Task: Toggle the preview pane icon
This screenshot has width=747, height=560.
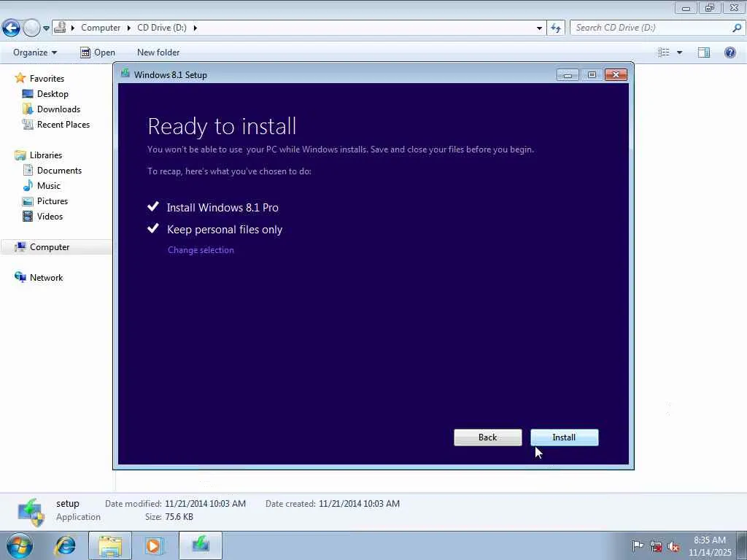Action: [704, 52]
